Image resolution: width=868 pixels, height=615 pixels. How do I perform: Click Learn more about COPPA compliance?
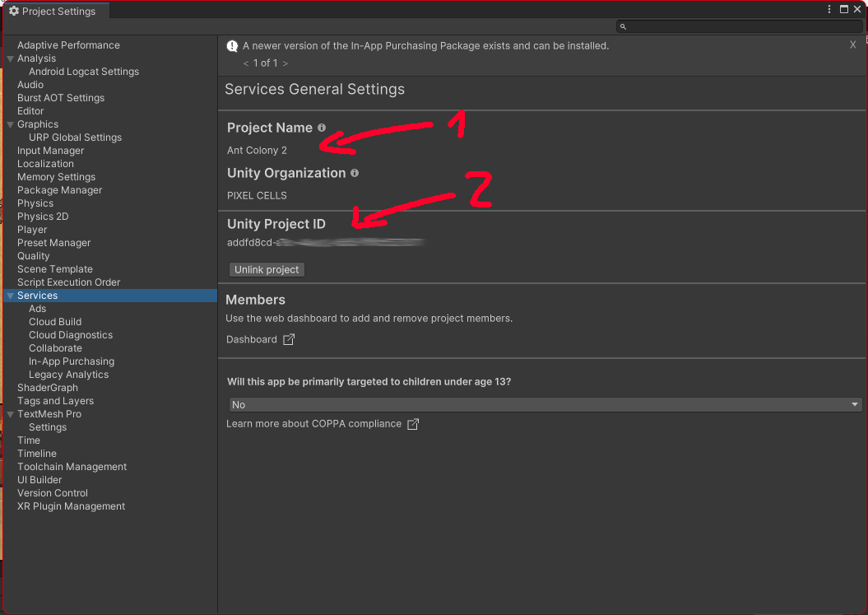pos(311,423)
